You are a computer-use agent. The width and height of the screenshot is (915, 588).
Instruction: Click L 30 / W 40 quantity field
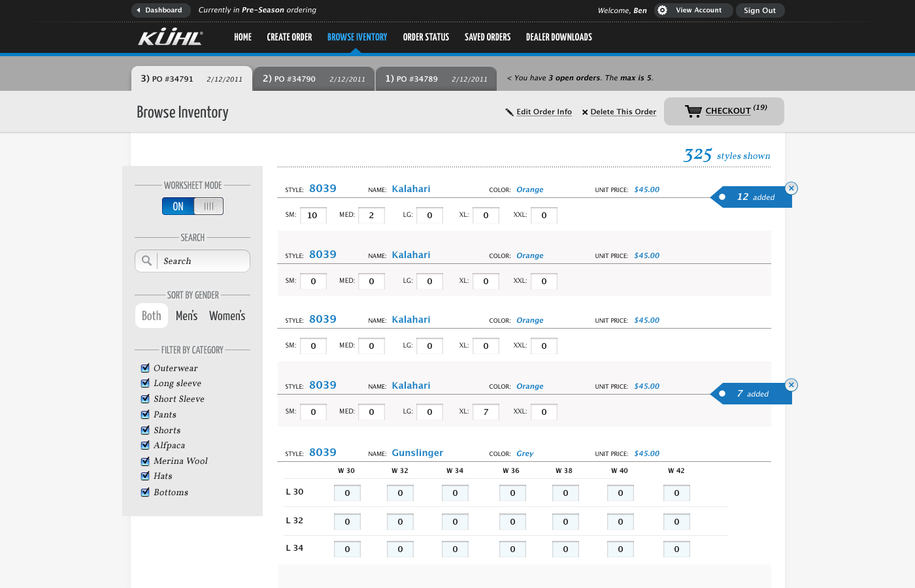coord(620,493)
